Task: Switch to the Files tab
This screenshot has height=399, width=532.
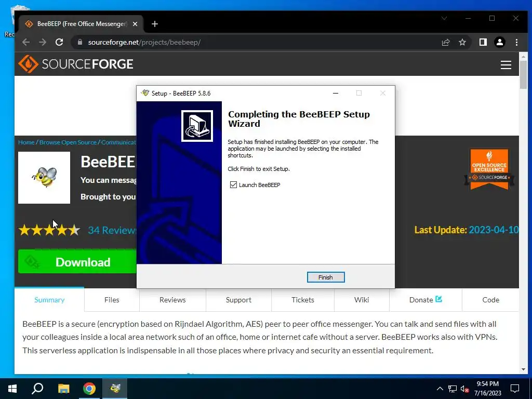Action: tap(112, 300)
